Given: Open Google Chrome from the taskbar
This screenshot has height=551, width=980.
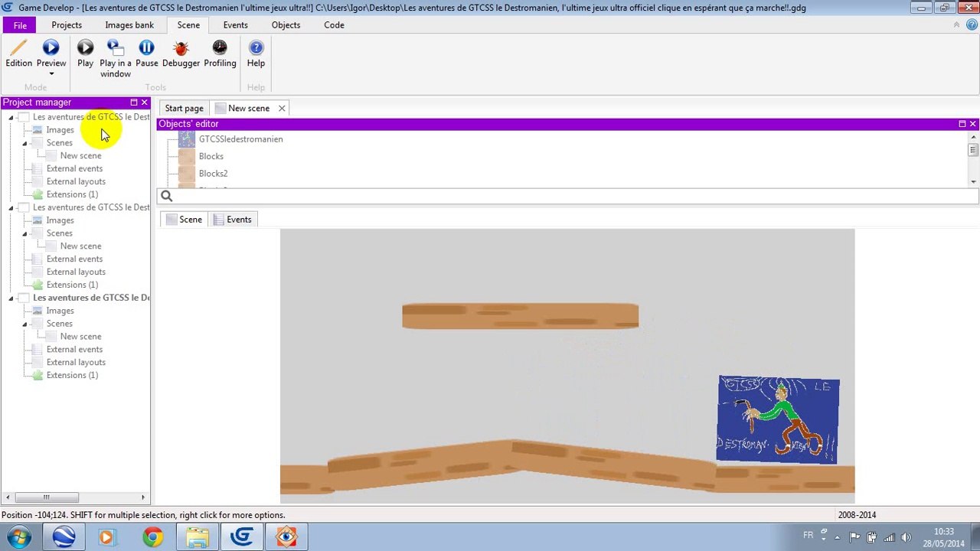Looking at the screenshot, I should (153, 537).
